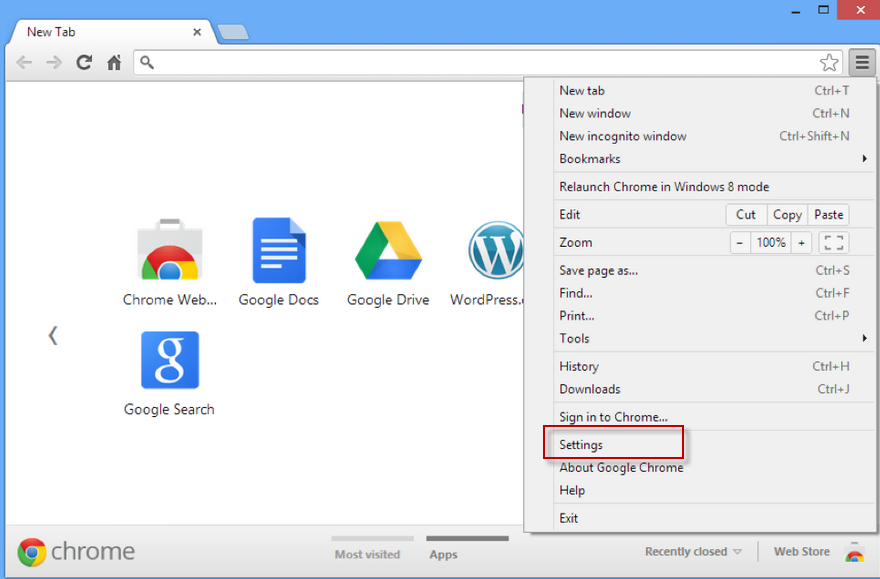Screen dimensions: 880x579
Task: Click the Cut button in Edit row
Action: pyautogui.click(x=746, y=214)
